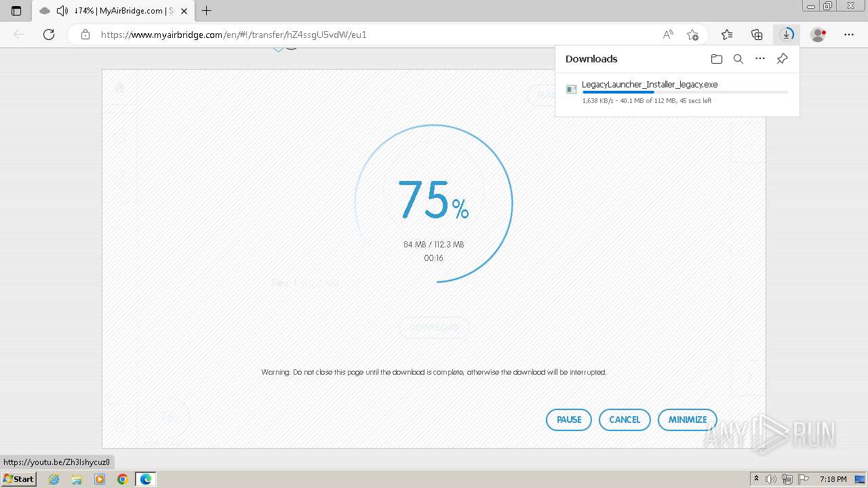Click the 84 MB / 112.3 MB text
Viewport: 868px width, 488px height.
coord(434,245)
